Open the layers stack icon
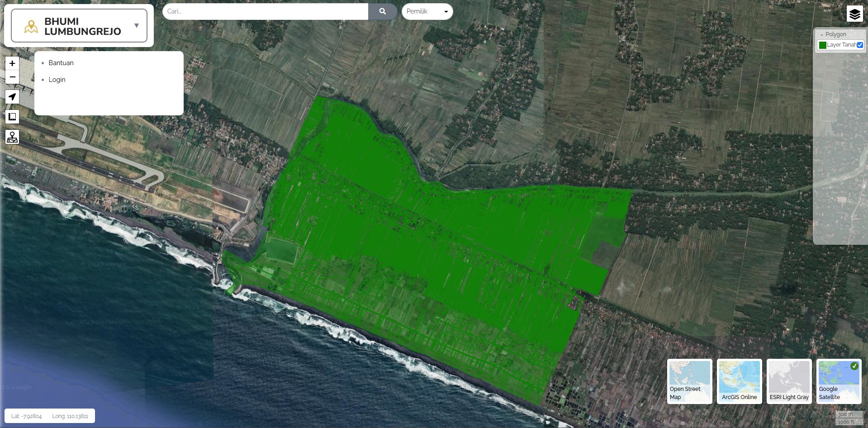 pyautogui.click(x=854, y=14)
